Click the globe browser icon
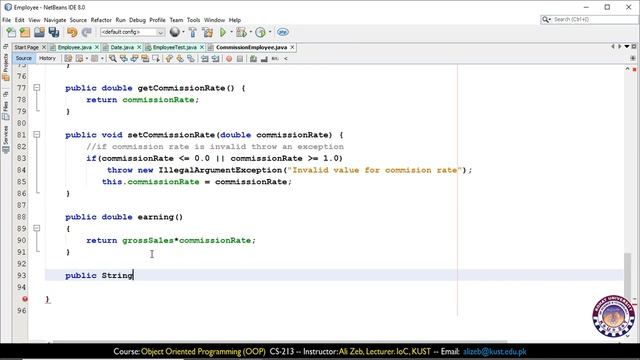 [x=175, y=32]
